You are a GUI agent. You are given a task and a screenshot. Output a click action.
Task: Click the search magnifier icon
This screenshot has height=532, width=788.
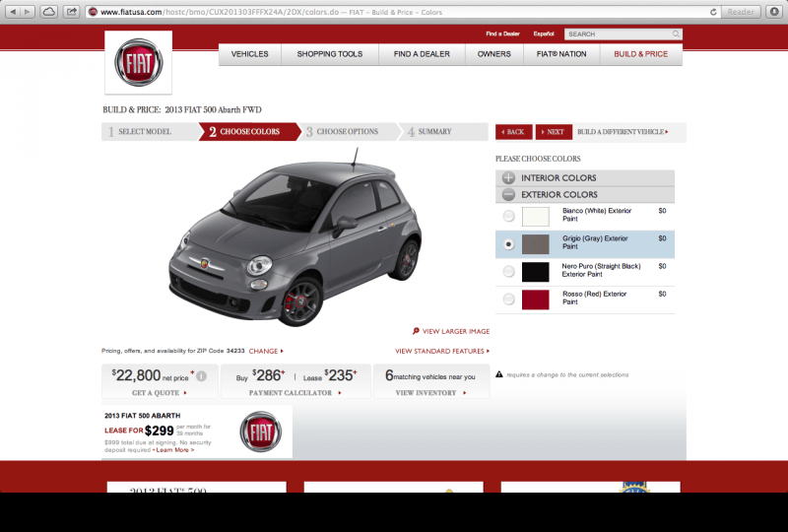pyautogui.click(x=676, y=34)
